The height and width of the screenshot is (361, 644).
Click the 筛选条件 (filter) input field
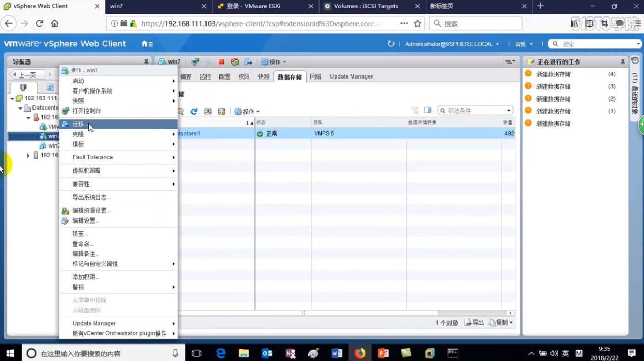click(x=475, y=110)
